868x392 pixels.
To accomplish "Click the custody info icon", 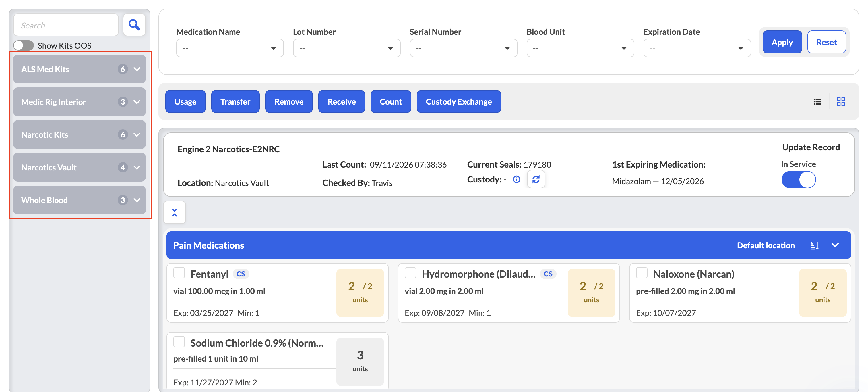I will tap(516, 179).
